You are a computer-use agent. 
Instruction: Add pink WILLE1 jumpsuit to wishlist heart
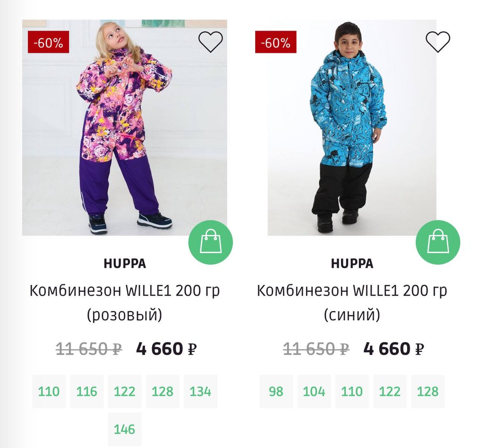210,42
